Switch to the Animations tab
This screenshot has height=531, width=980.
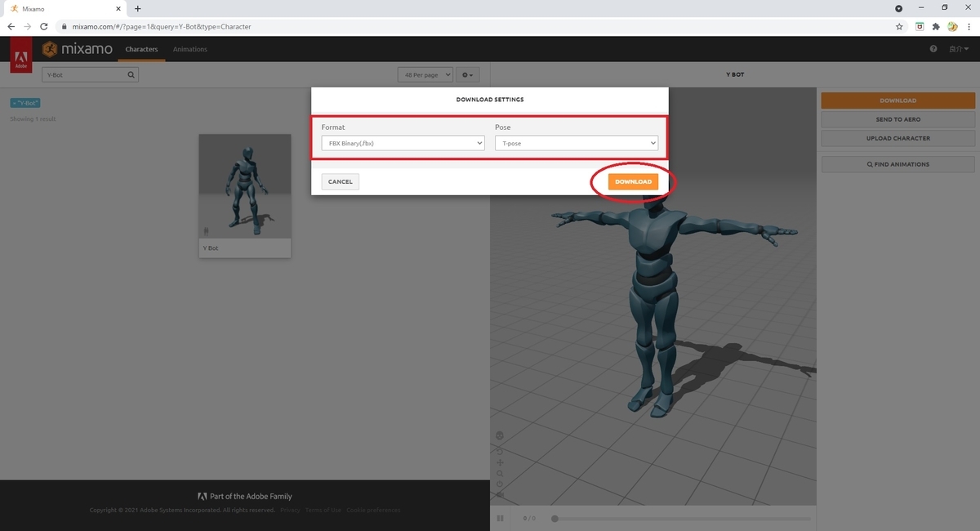pyautogui.click(x=190, y=49)
